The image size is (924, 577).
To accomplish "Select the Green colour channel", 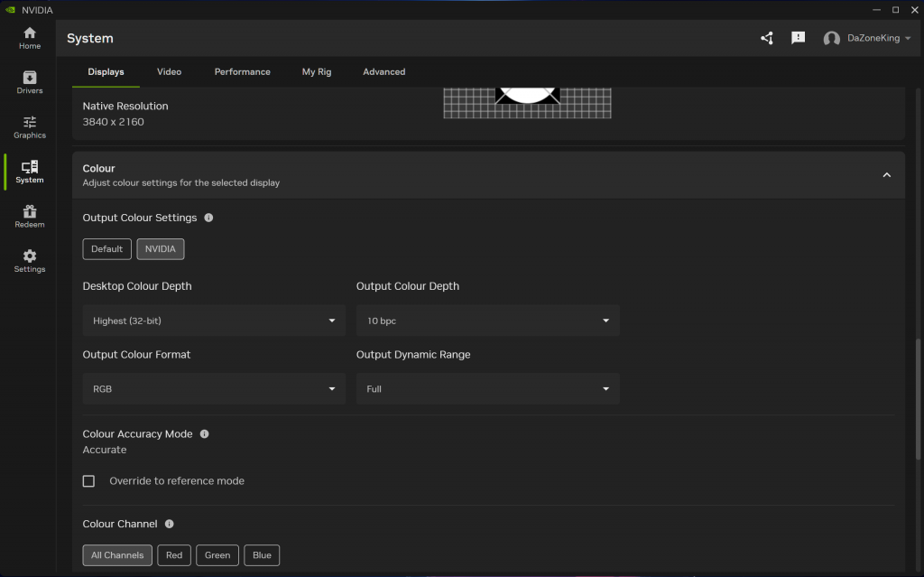I will [x=217, y=555].
